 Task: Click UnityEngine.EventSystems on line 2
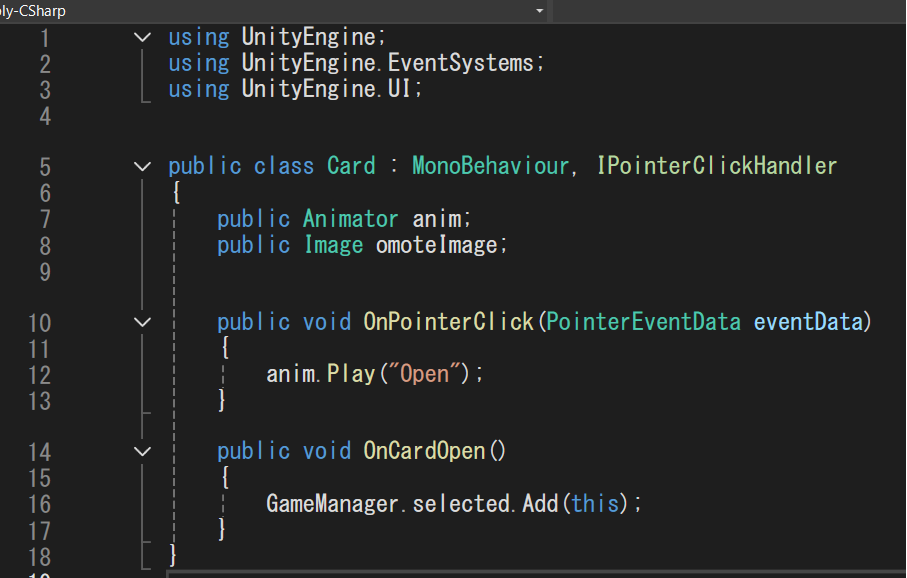[388, 63]
